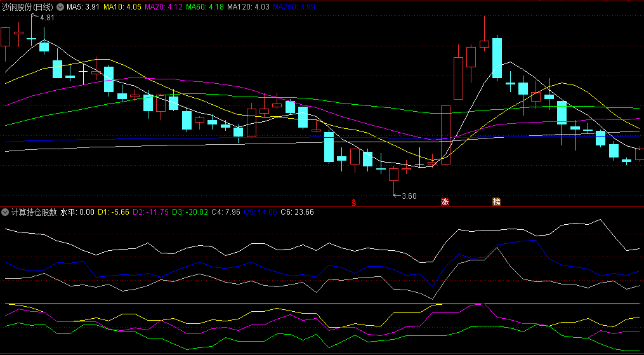
Task: Click the red S marker below the chart
Action: point(353,202)
